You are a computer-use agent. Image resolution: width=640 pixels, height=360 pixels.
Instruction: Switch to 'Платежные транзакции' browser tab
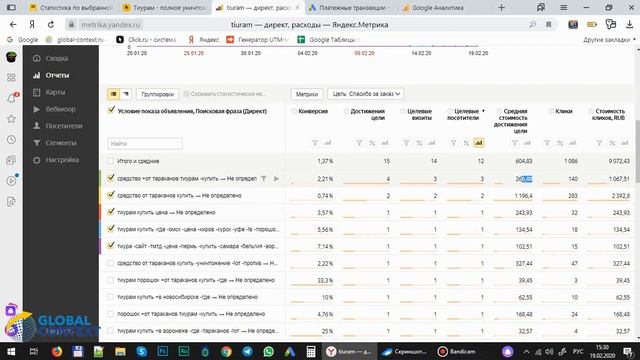pyautogui.click(x=348, y=7)
